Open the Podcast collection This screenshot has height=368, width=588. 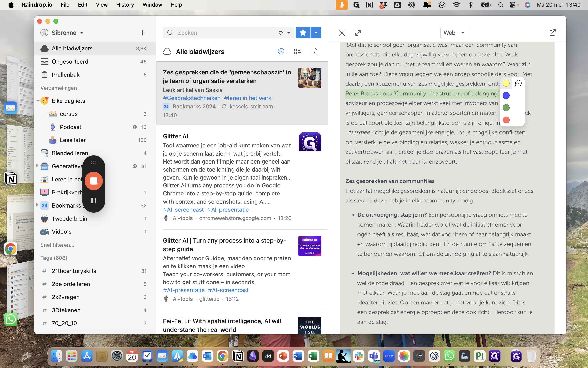[x=95, y=127]
